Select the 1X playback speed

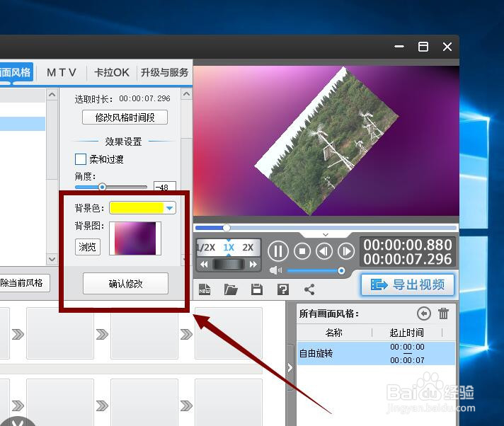coord(229,248)
